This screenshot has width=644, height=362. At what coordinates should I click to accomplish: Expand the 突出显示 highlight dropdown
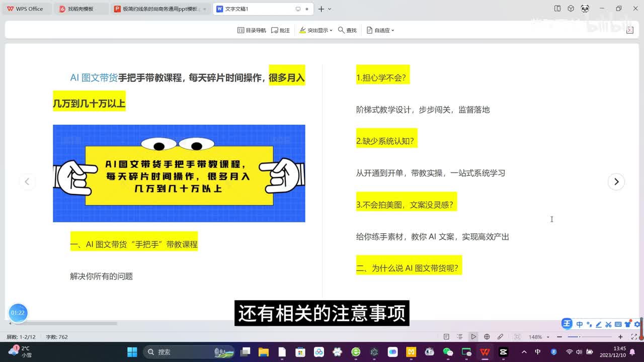[316, 30]
